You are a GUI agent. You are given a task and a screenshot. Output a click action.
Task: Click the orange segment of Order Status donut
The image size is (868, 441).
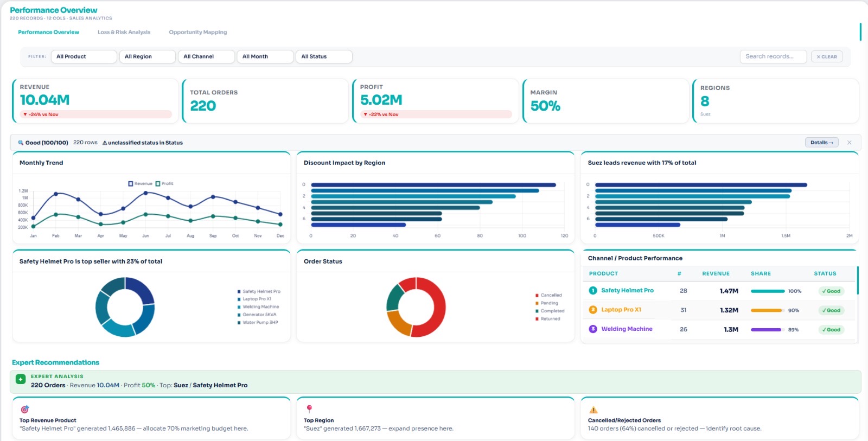tap(400, 323)
